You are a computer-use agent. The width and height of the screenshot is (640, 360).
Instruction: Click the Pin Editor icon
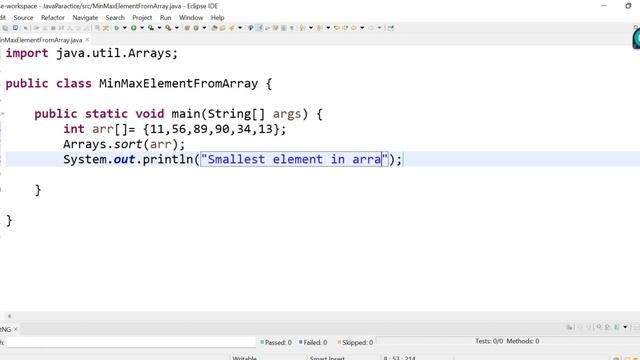(x=391, y=28)
